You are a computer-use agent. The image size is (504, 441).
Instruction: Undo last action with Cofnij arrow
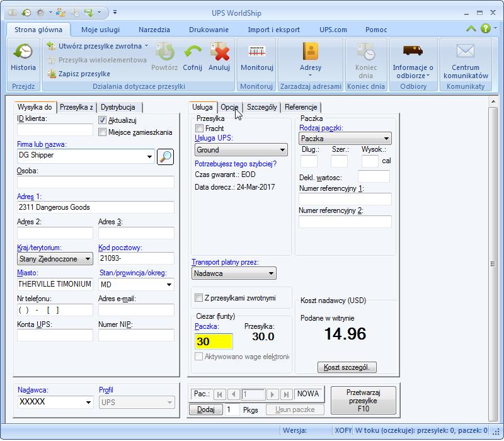(193, 52)
